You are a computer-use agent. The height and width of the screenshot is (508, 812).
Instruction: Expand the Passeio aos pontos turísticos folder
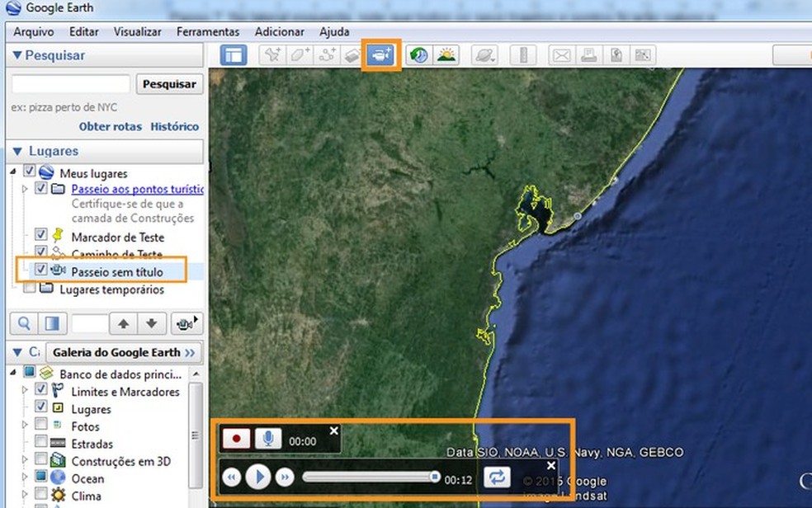click(23, 188)
